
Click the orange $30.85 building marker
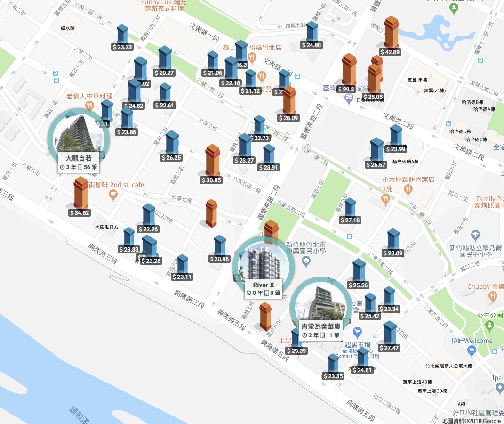click(212, 164)
